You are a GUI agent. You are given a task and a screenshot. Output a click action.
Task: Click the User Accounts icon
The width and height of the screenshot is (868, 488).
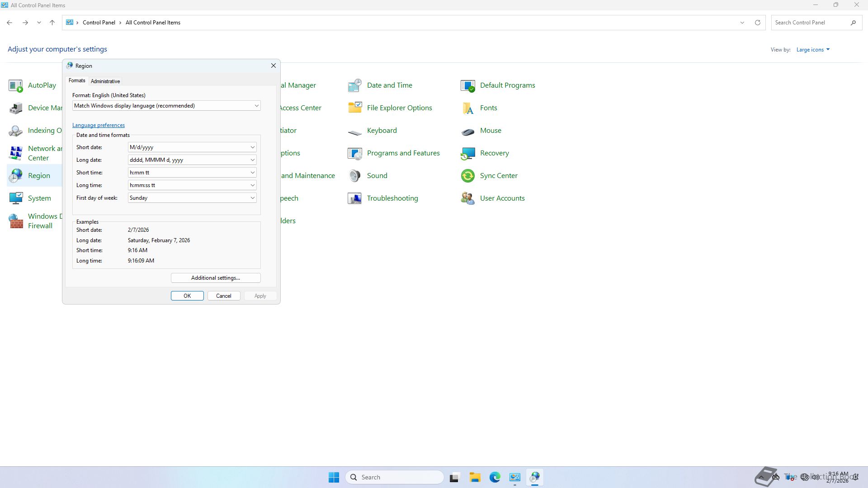click(x=467, y=198)
